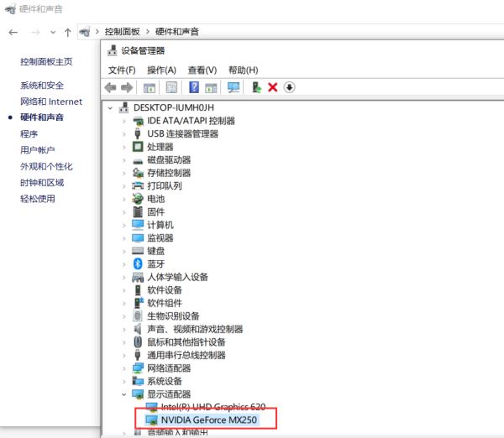This screenshot has height=438, width=504.
Task: Click the processor (处理器) chip icon
Action: coord(138,147)
